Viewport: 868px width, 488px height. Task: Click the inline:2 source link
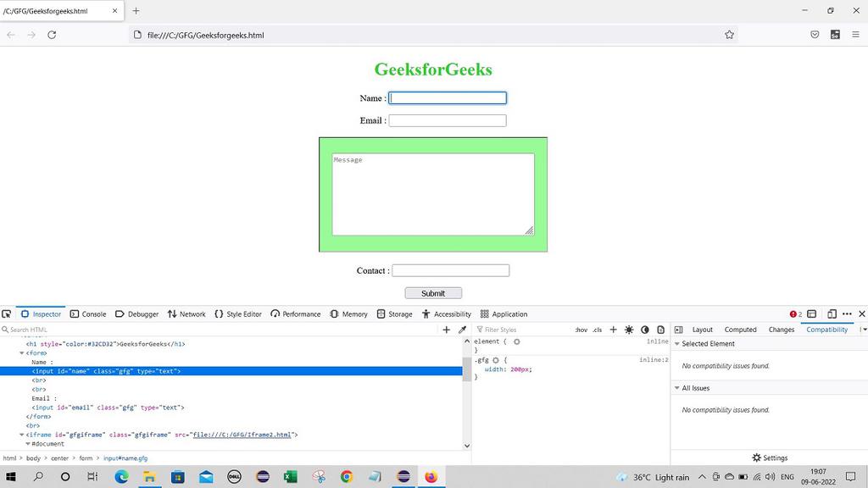tap(654, 359)
